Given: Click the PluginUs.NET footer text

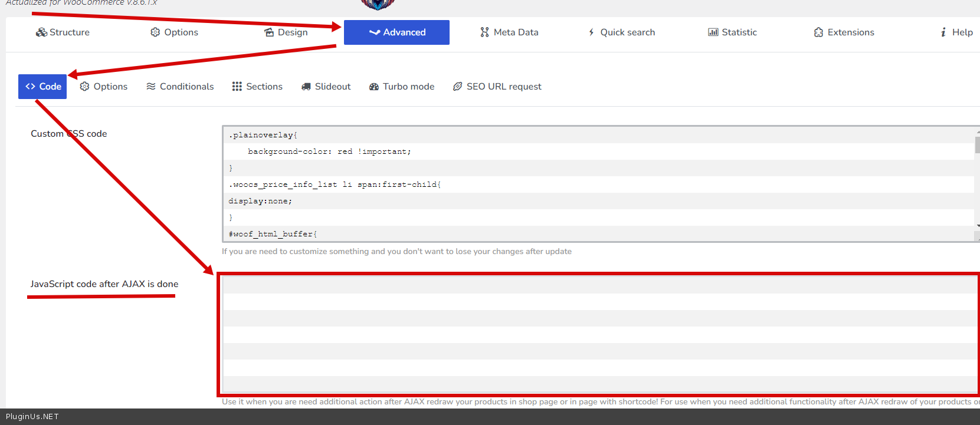Looking at the screenshot, I should click(x=32, y=417).
